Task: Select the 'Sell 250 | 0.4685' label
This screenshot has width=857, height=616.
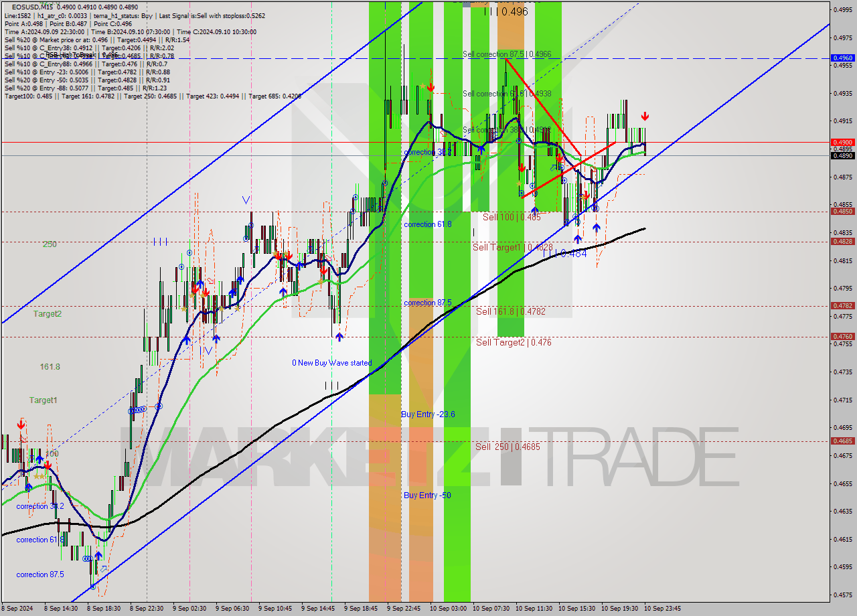Action: (508, 447)
